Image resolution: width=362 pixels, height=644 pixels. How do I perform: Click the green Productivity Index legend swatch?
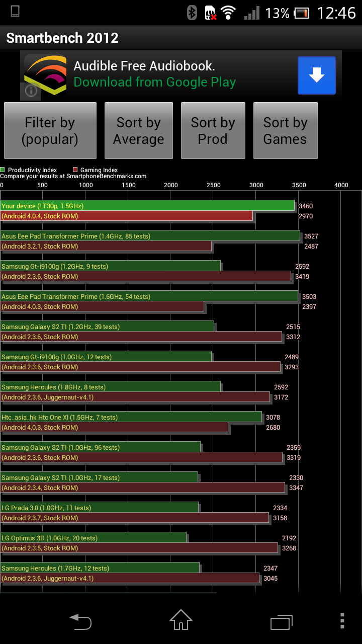pos(3,170)
